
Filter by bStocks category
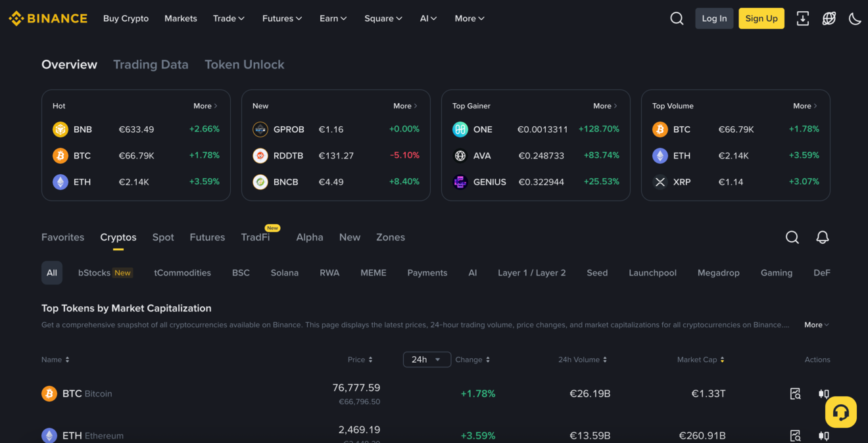[105, 273]
